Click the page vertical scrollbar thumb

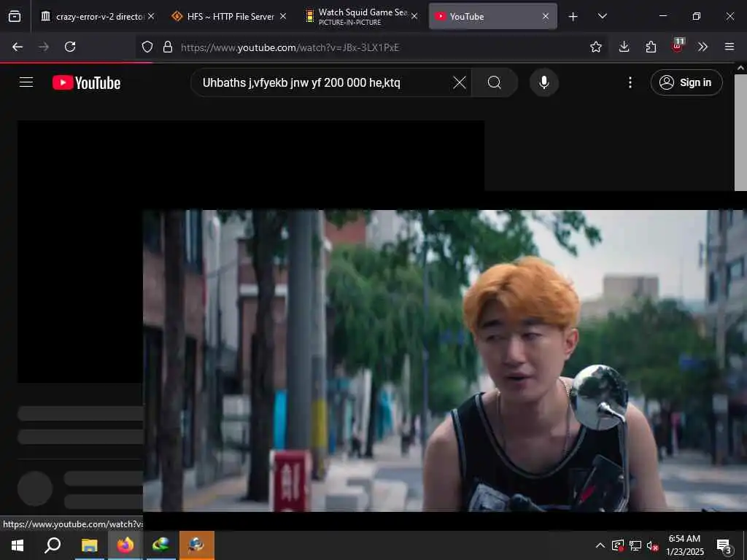point(740,133)
